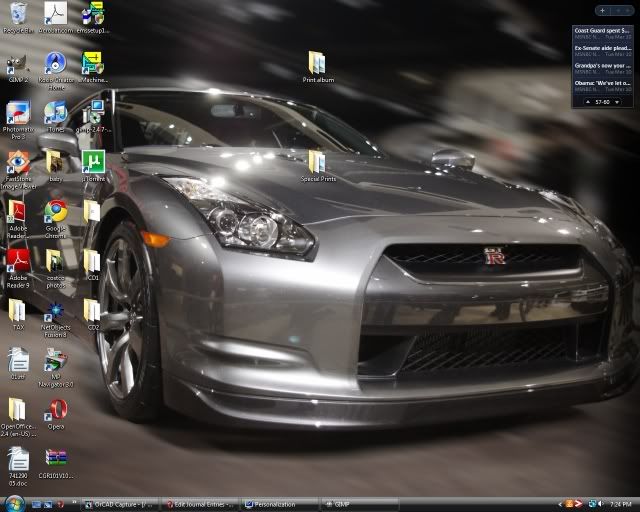Select the FastStone Image Viewer shortcut
Image resolution: width=640 pixels, height=512 pixels.
(x=18, y=170)
